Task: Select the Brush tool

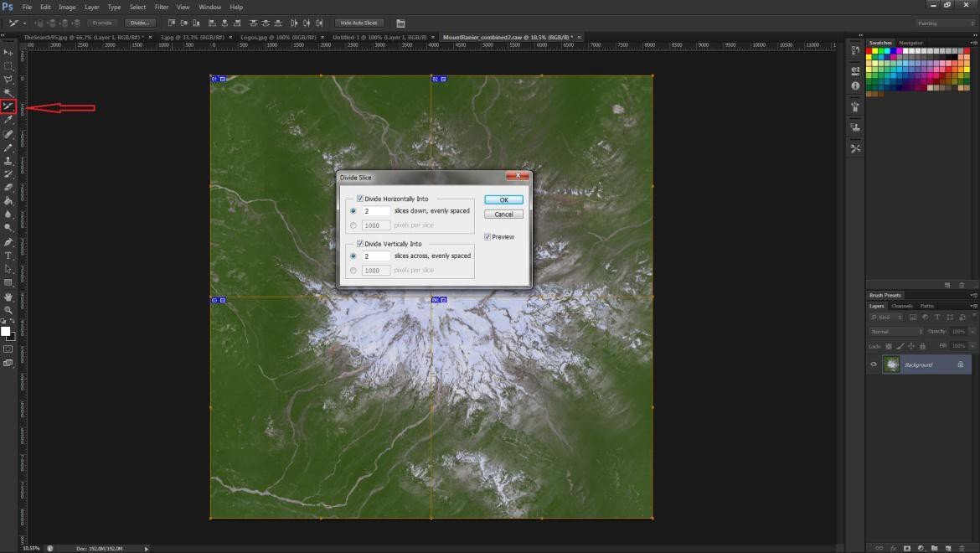Action: coord(8,147)
